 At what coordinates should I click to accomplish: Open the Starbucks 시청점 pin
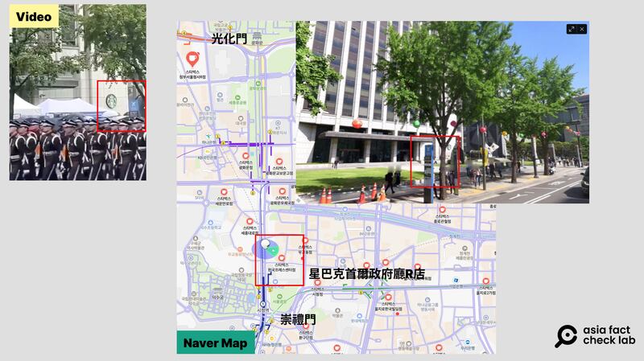point(317,283)
